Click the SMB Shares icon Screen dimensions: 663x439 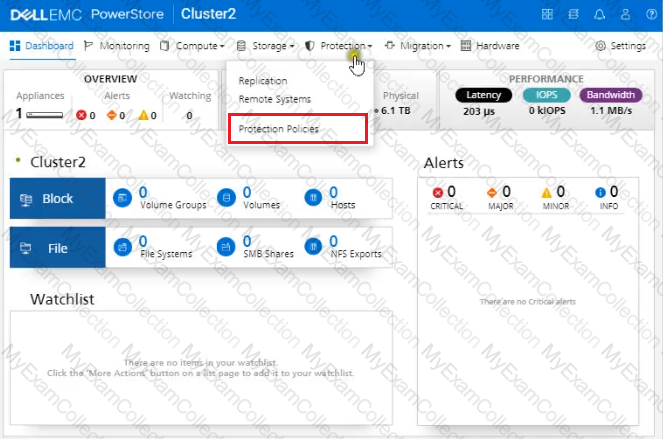227,247
